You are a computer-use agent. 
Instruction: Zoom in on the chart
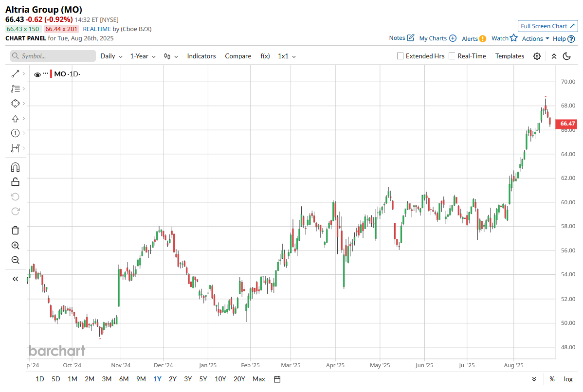15,245
